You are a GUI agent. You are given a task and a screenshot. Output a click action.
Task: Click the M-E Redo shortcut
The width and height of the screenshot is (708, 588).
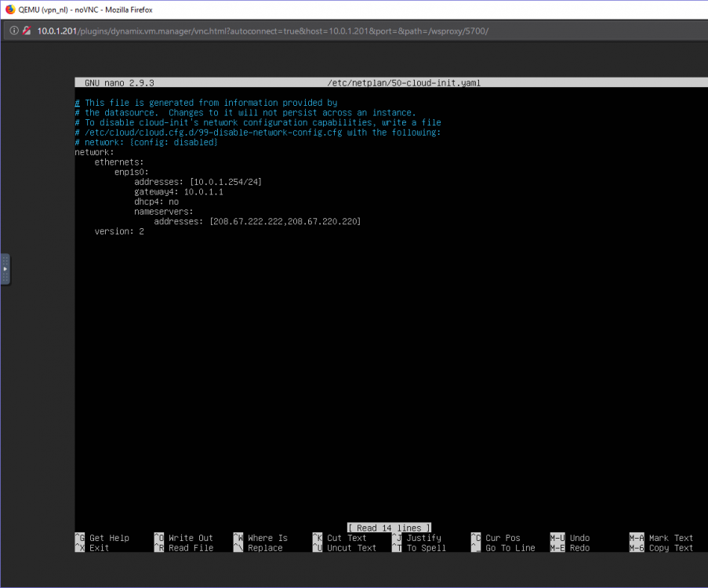tap(570, 548)
